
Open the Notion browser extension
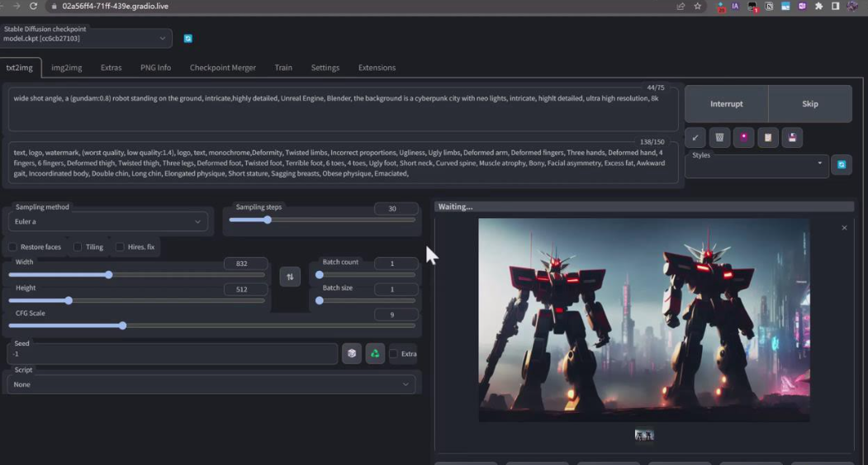[769, 6]
